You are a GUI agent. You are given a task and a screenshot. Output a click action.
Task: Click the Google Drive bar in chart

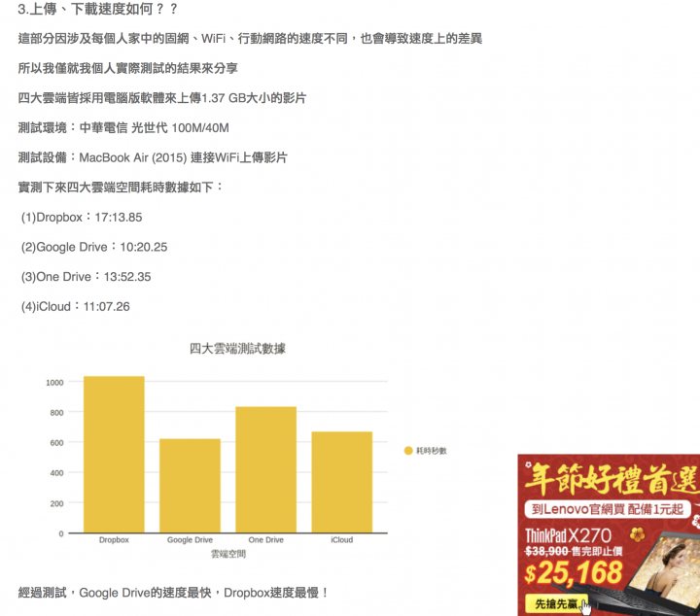[x=190, y=485]
